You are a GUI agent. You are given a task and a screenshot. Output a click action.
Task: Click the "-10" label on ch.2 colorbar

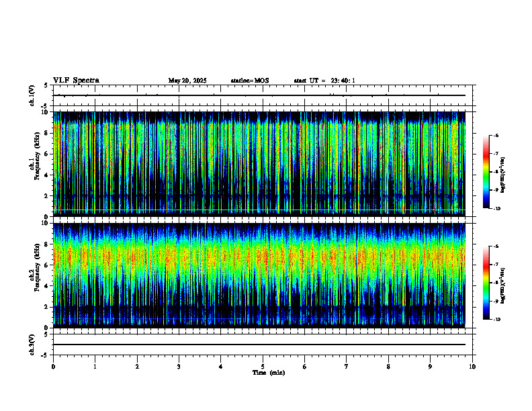[496, 320]
